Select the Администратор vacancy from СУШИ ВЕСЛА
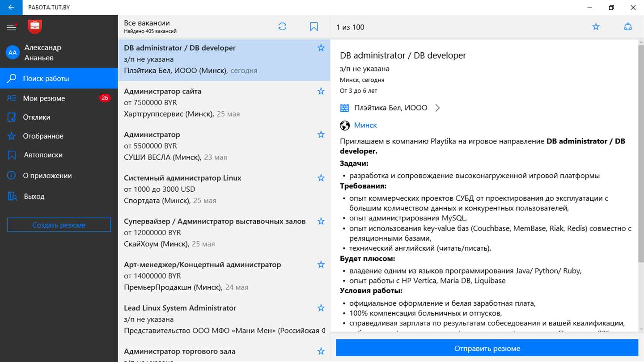The height and width of the screenshot is (362, 644). (224, 146)
